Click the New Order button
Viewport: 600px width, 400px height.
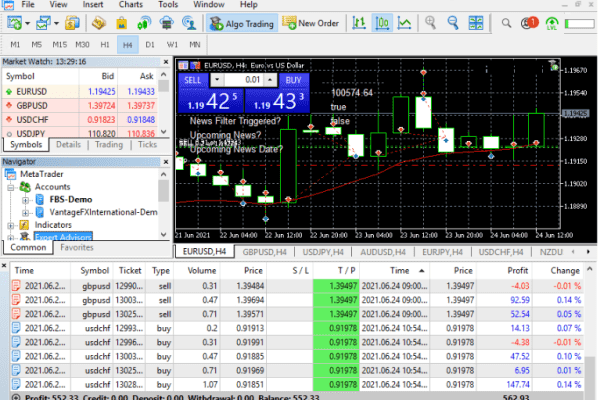point(310,23)
